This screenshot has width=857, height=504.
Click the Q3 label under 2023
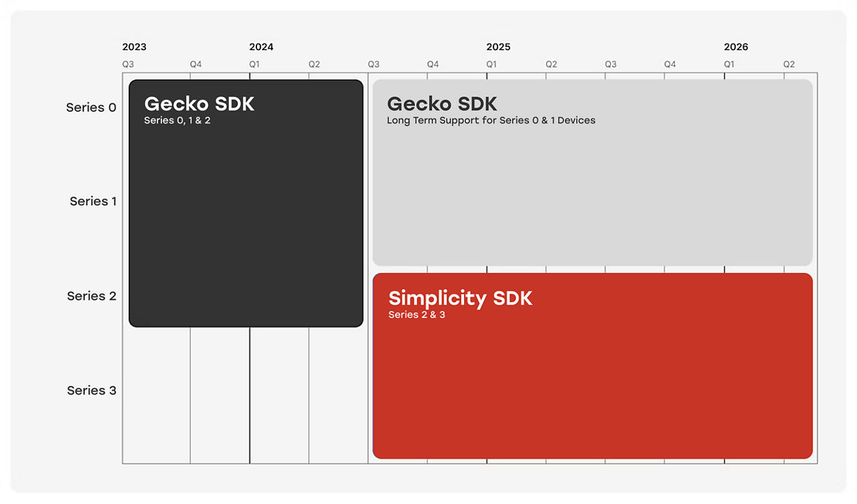point(128,64)
